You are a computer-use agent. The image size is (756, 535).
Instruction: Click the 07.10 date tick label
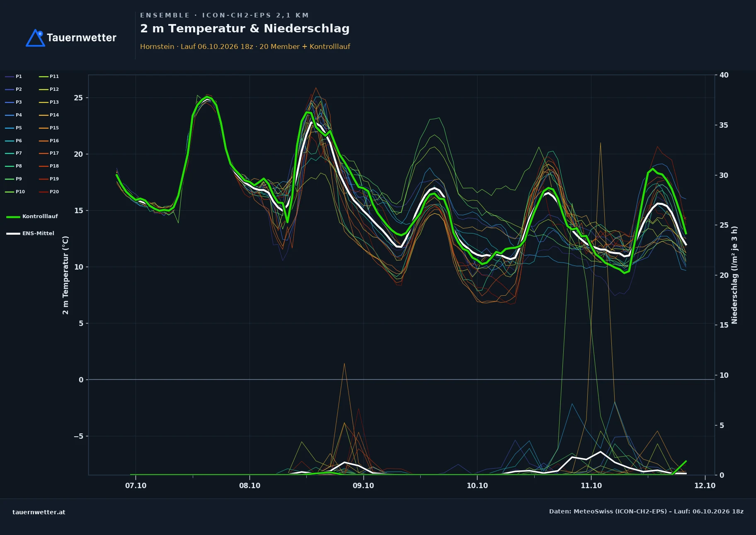pos(136,486)
